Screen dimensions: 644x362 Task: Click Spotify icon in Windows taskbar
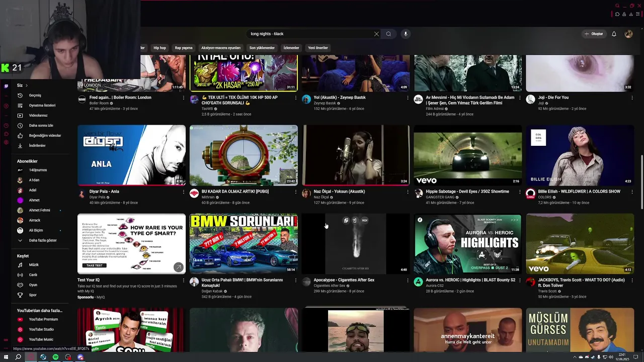click(x=55, y=357)
